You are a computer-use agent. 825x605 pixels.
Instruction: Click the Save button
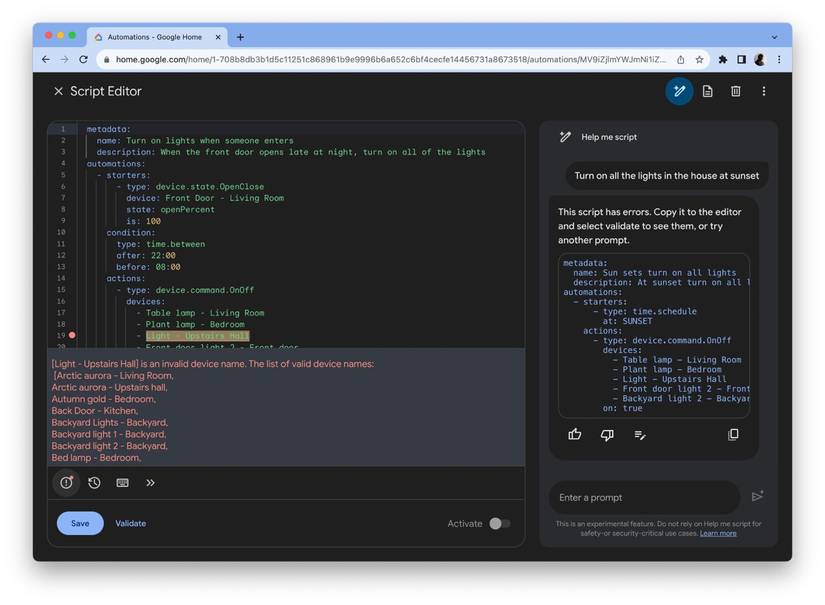(x=80, y=523)
